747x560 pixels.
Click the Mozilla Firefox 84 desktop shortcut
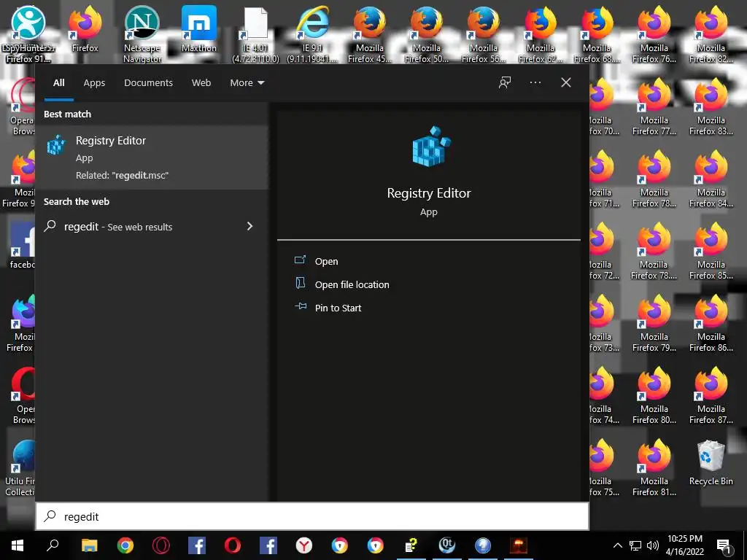pos(711,179)
